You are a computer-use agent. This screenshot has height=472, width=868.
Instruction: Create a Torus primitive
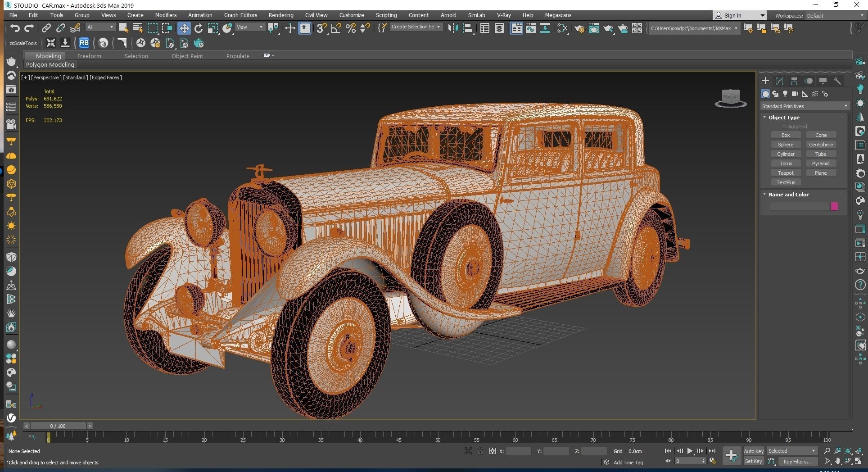(786, 163)
